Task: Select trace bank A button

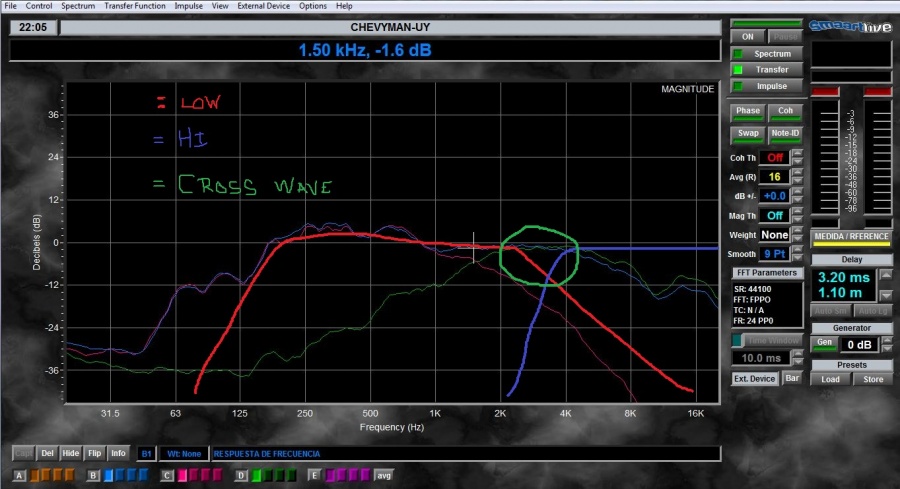Action: 19,475
